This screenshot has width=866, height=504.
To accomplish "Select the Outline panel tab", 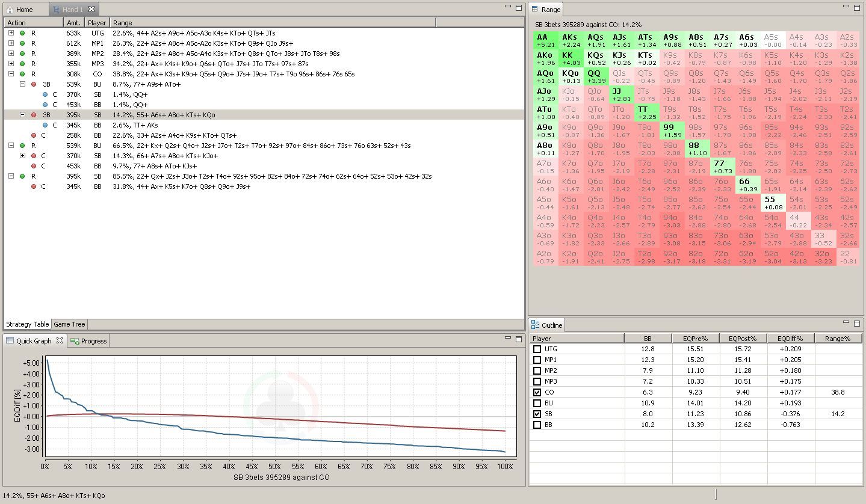I will click(546, 325).
